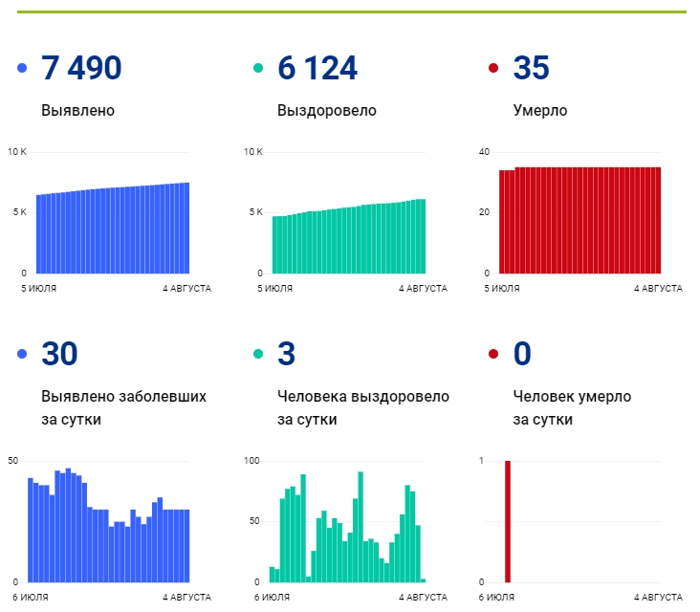700x612 pixels.
Task: Select the label Выявлено
Action: 77,110
